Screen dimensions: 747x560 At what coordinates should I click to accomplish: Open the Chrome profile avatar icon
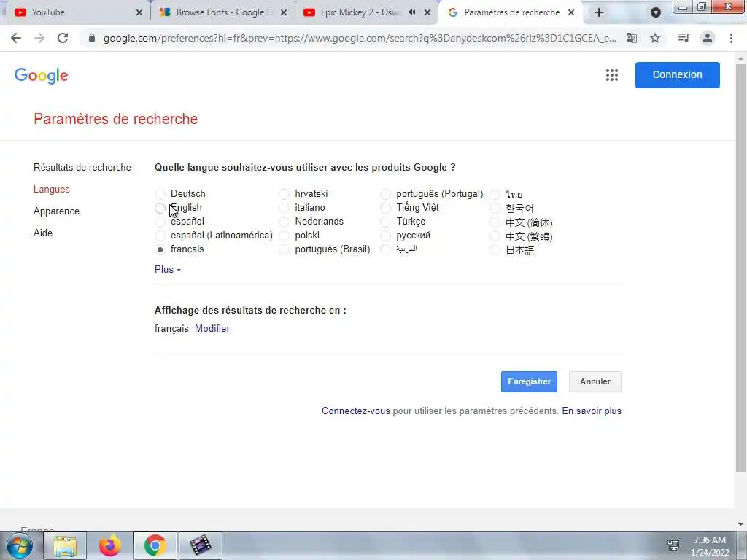(708, 38)
